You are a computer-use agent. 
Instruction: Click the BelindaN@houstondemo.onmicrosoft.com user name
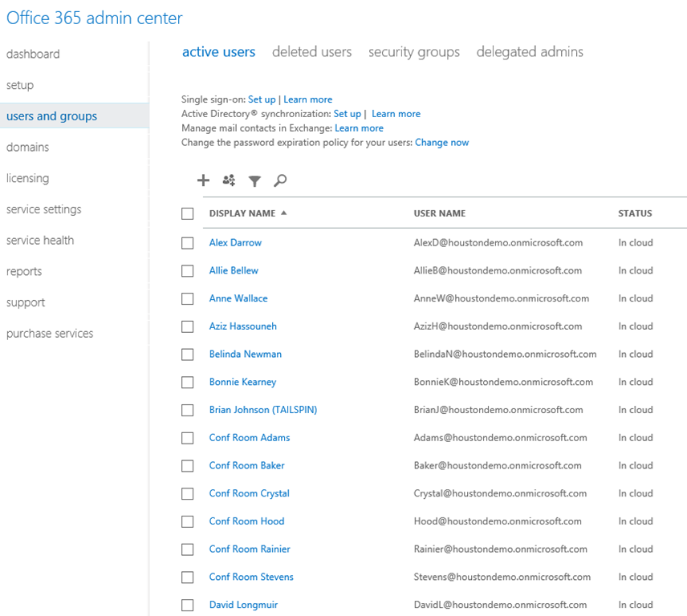pyautogui.click(x=505, y=354)
